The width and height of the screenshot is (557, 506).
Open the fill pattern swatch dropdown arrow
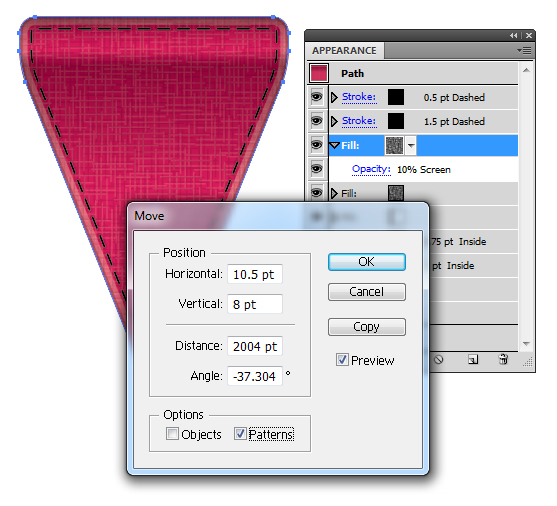(411, 145)
